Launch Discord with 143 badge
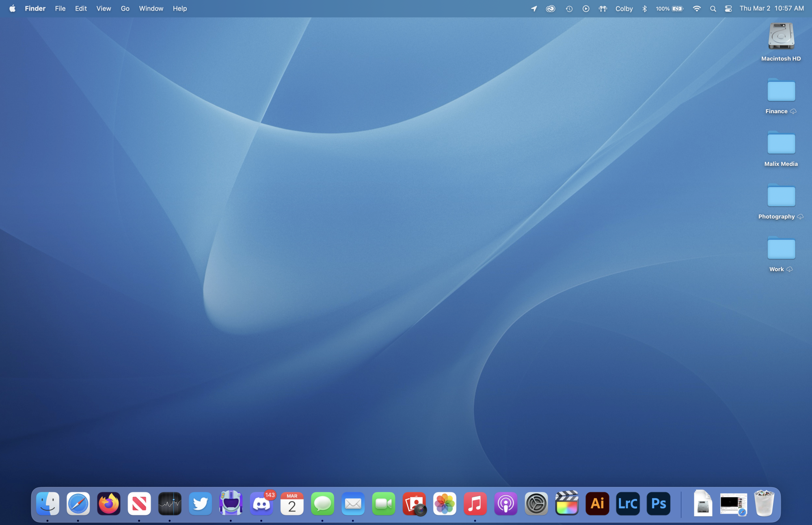 261,504
